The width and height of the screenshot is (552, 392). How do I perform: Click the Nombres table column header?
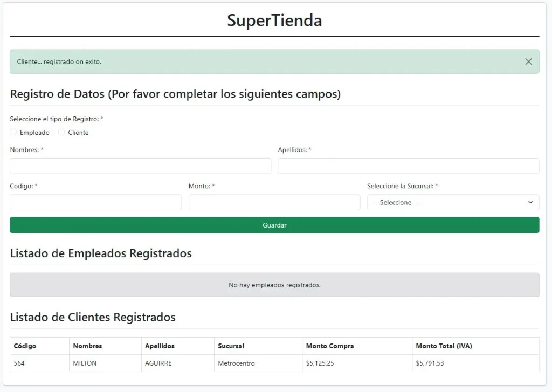pos(87,346)
